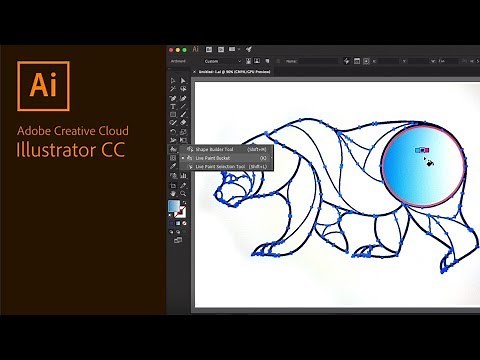Click the gradient Fill swatch in toolbar

click(174, 206)
